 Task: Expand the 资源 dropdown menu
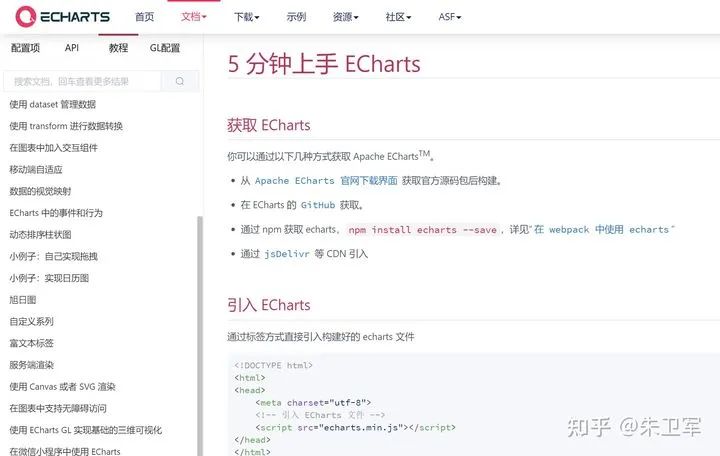345,17
